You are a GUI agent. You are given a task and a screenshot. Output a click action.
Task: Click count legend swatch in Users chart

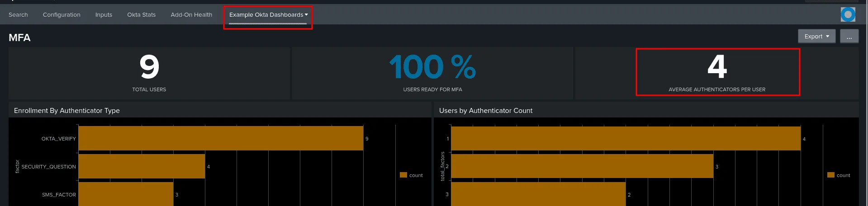pos(831,175)
